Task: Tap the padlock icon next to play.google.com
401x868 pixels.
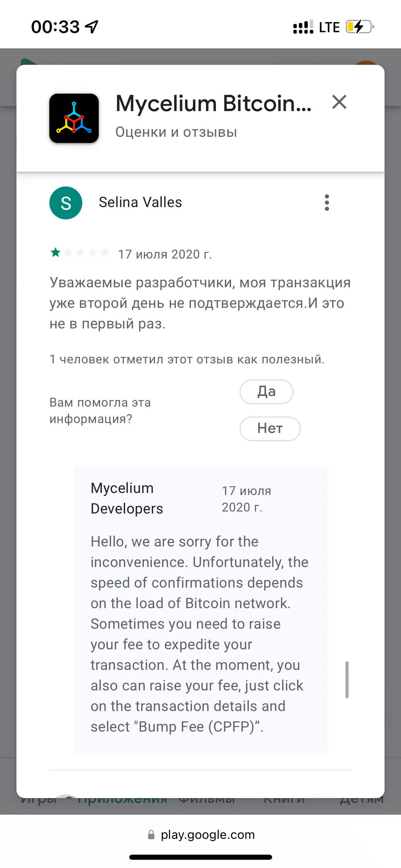Action: pyautogui.click(x=151, y=835)
